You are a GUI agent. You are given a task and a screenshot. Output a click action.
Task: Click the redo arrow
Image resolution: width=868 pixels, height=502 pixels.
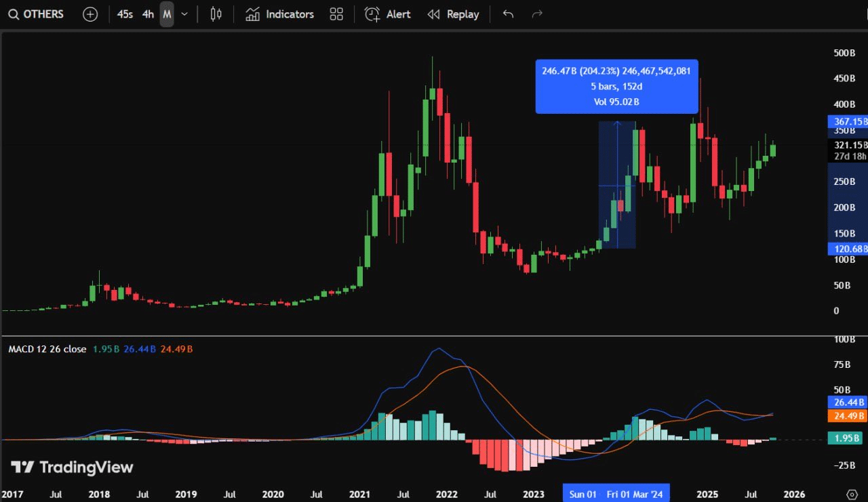pos(537,14)
